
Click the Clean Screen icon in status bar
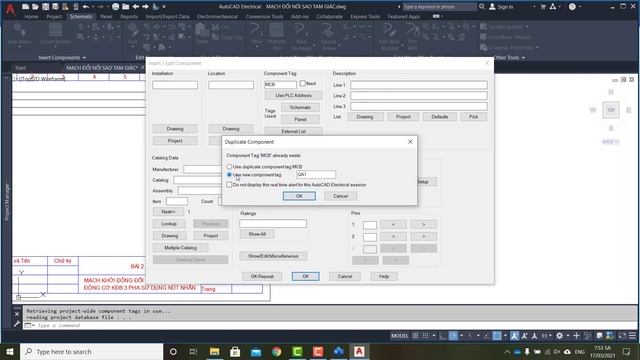pos(622,336)
